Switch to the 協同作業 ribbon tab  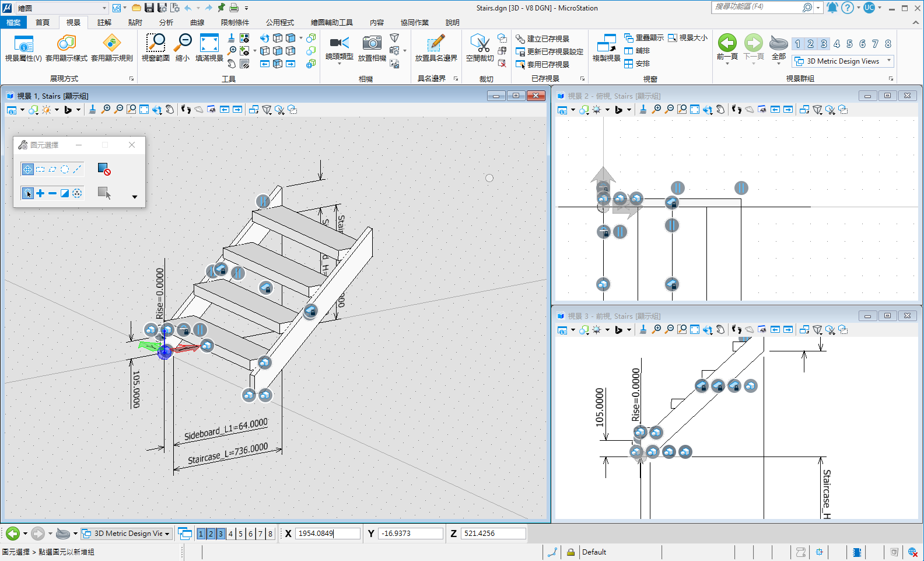tap(415, 22)
